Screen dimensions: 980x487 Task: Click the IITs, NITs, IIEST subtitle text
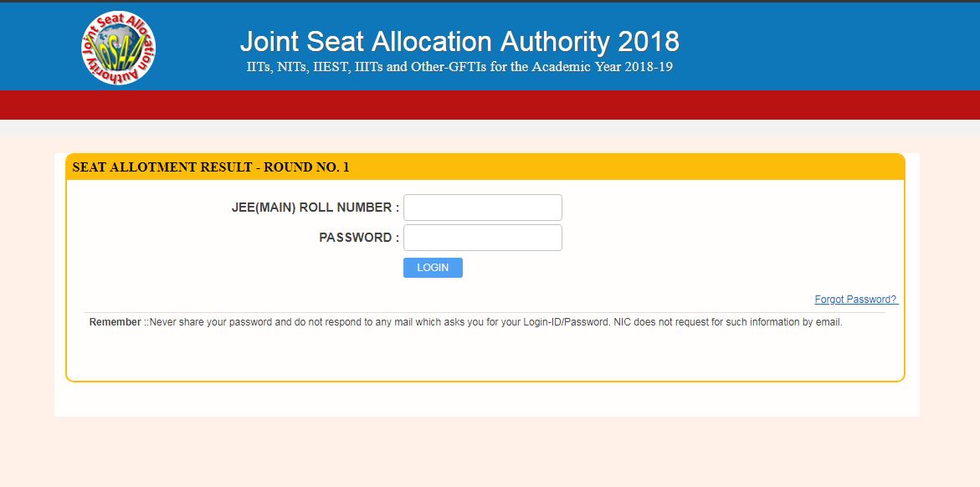[x=459, y=64]
